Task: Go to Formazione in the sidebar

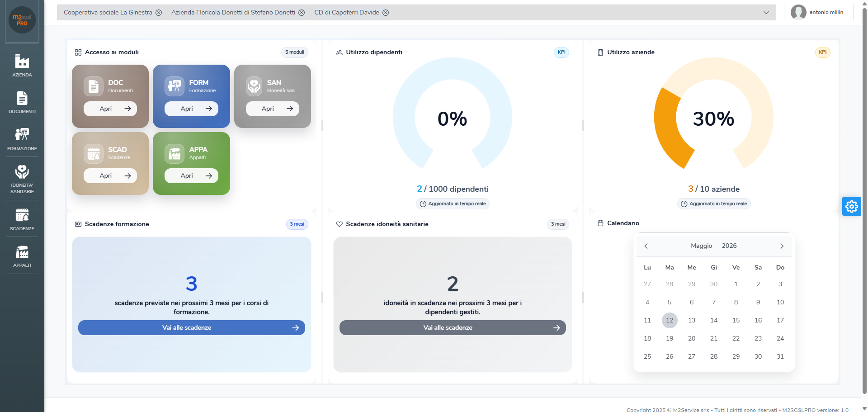Action: coord(22,139)
